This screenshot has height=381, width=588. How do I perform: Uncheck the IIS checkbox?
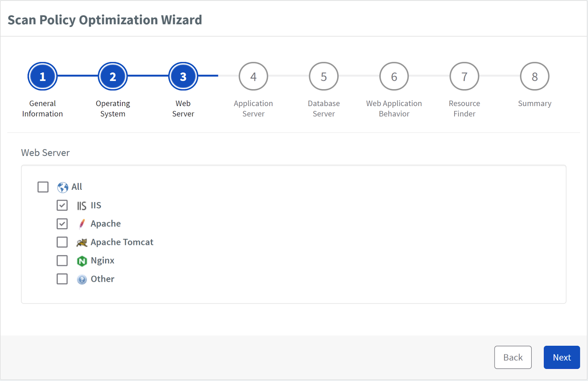tap(62, 205)
